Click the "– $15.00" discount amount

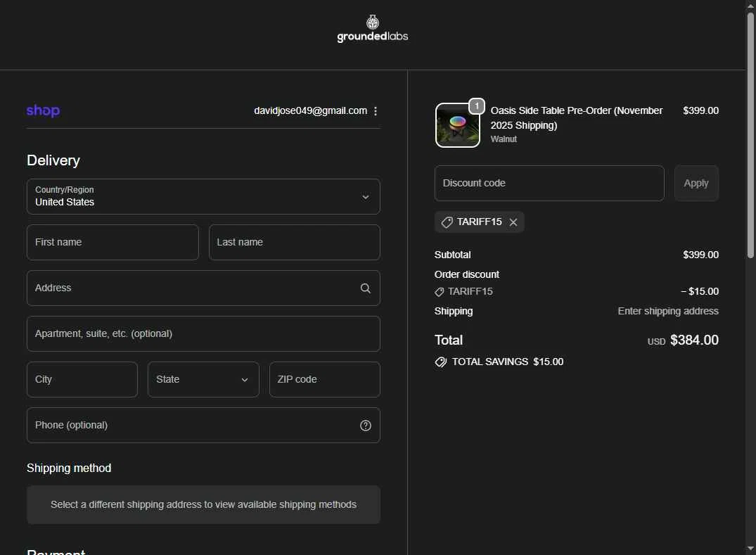tap(700, 291)
